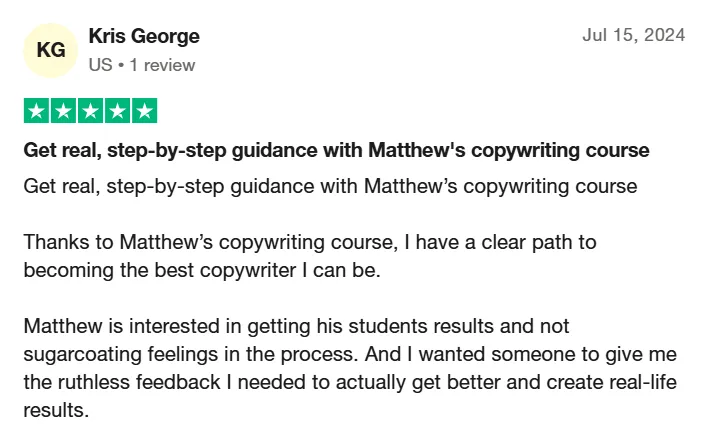Open Kris George's reviewer profile name
This screenshot has height=442, width=707.
[144, 36]
